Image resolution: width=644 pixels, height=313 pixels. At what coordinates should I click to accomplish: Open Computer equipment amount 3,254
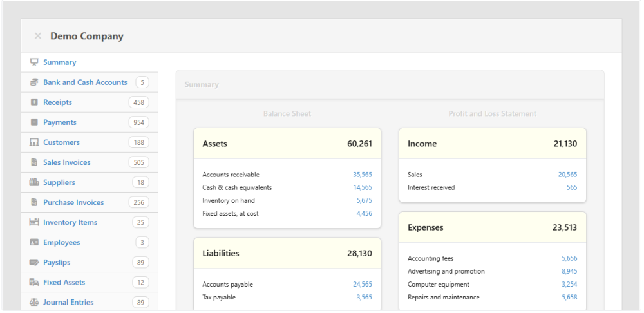click(569, 284)
